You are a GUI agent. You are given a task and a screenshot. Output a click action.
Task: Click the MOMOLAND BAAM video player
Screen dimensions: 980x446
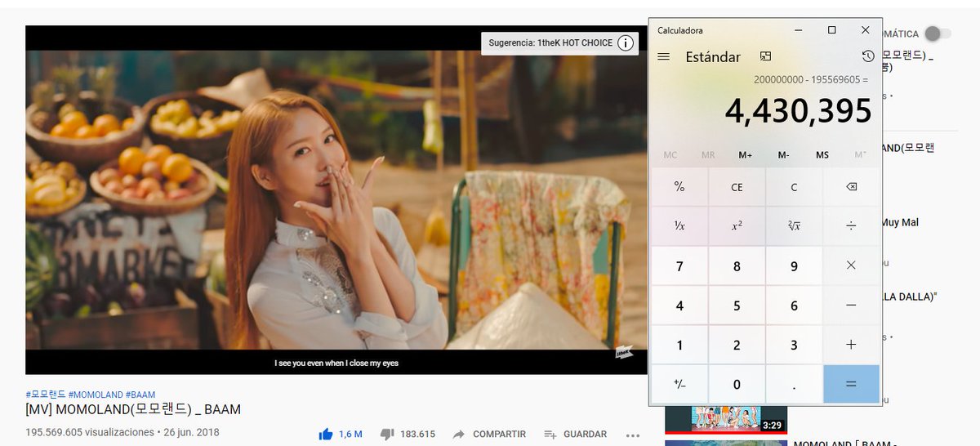[x=336, y=200]
